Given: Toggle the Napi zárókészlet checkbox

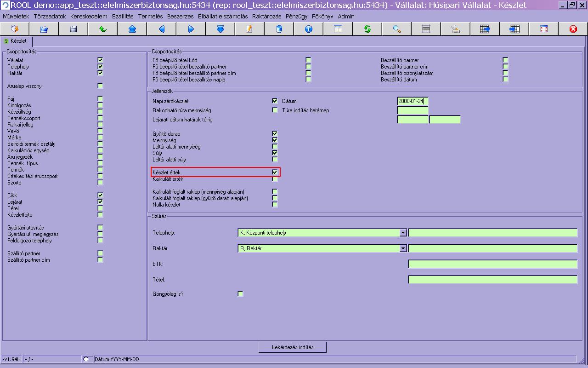Looking at the screenshot, I should pos(275,101).
